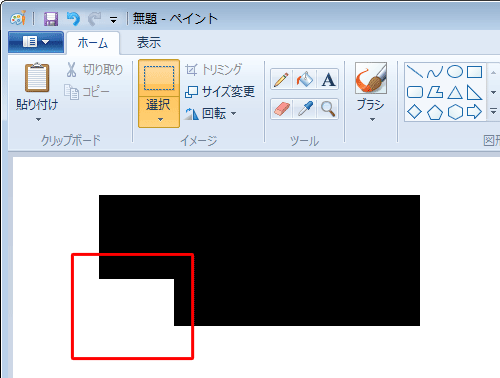Select the ブラシ brush tool icon
The image size is (500, 378).
click(x=371, y=78)
